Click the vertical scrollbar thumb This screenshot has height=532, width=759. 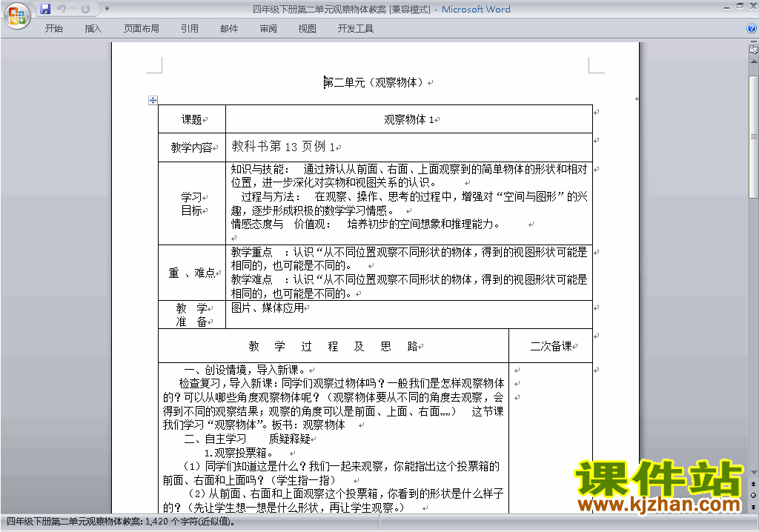coord(754,136)
